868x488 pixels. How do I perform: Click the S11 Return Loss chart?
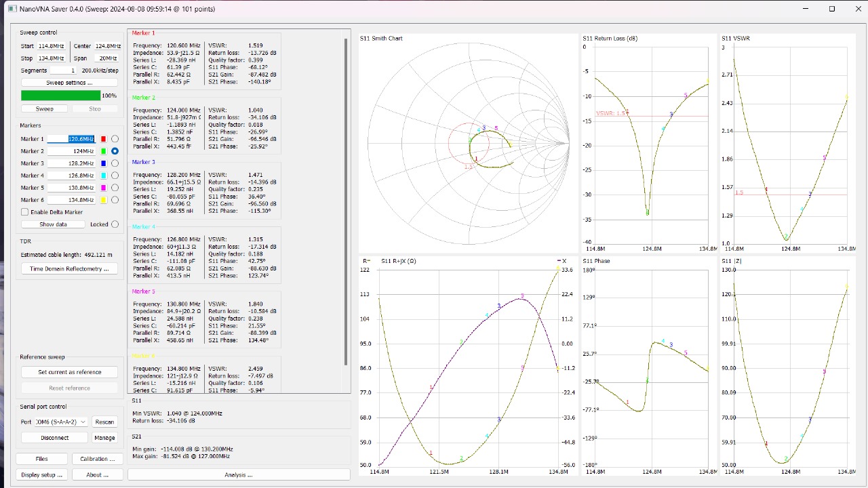click(x=648, y=142)
